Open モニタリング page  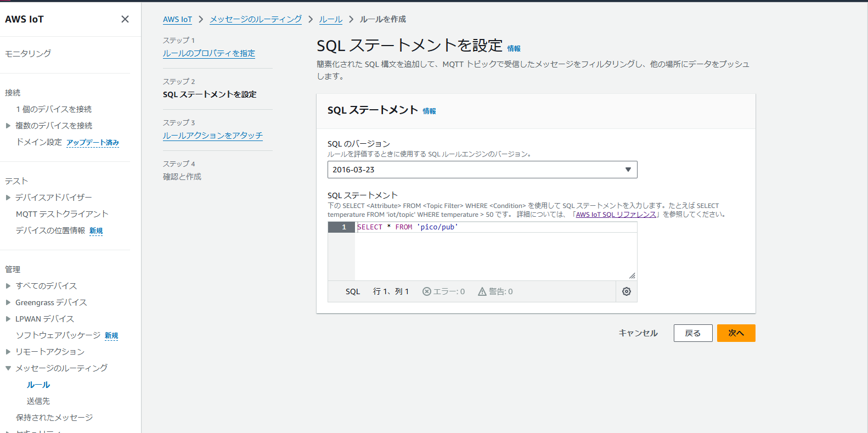[28, 53]
